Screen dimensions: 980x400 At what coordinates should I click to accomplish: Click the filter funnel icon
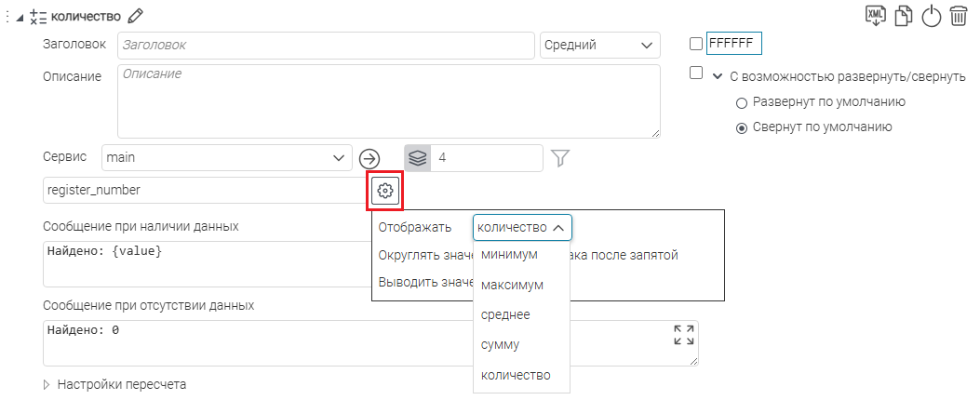coord(559,158)
